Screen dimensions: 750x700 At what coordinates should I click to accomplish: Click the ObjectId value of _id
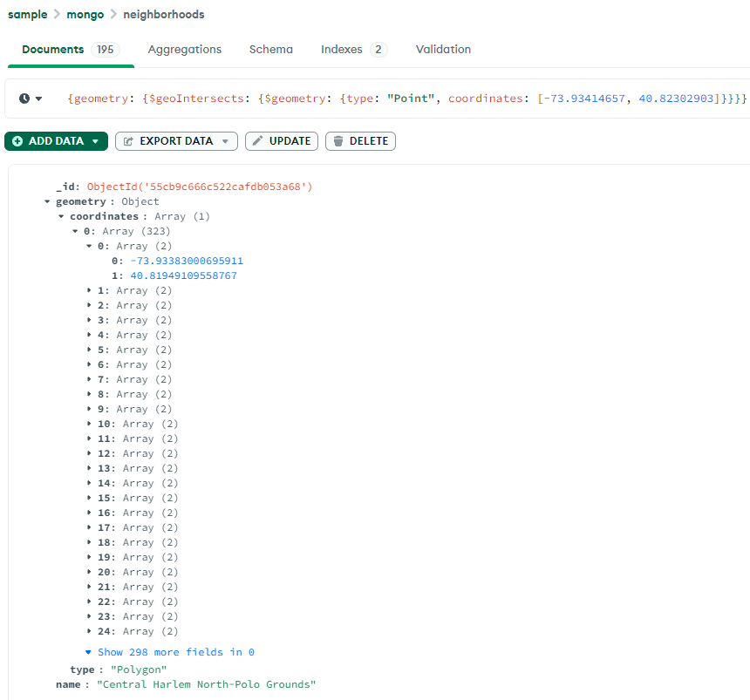point(200,187)
